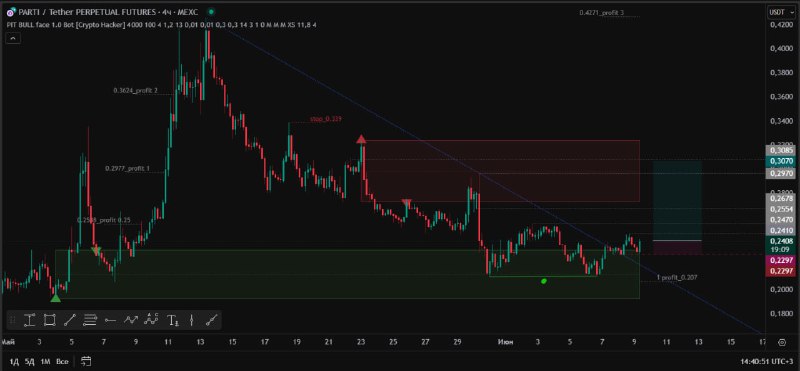
Task: Select the zigzag arrow path tool
Action: point(131,320)
